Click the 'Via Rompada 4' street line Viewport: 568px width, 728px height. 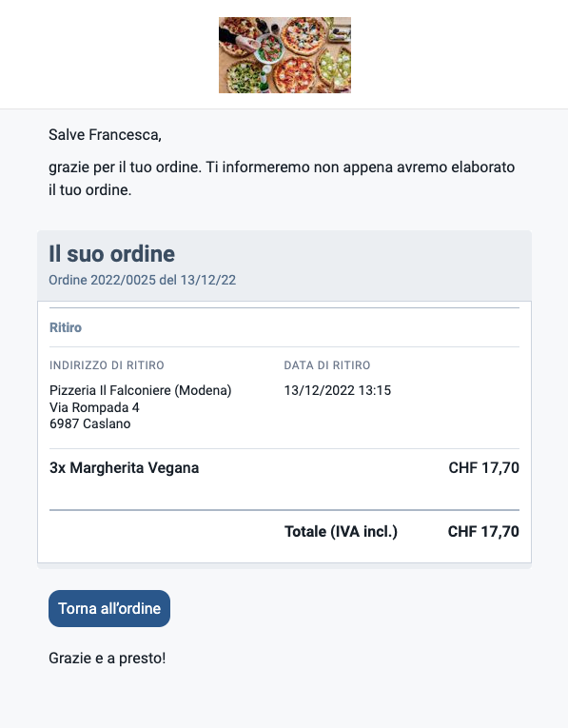tap(94, 407)
